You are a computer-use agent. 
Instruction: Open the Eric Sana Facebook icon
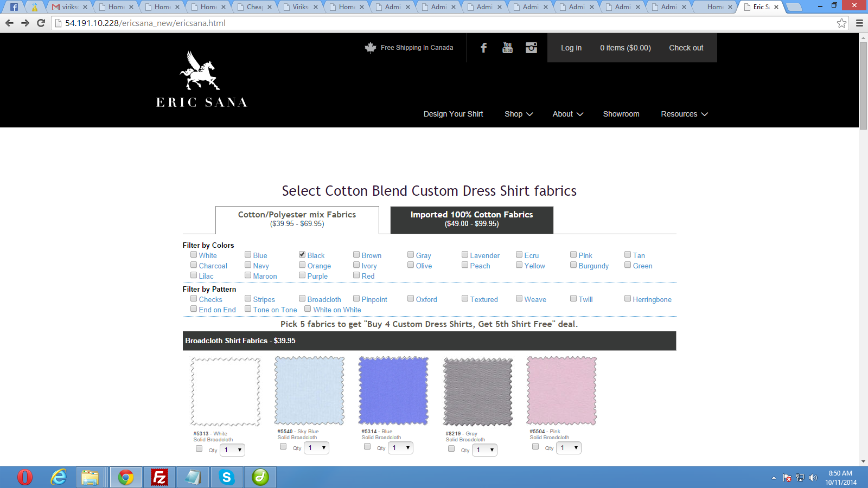point(483,48)
